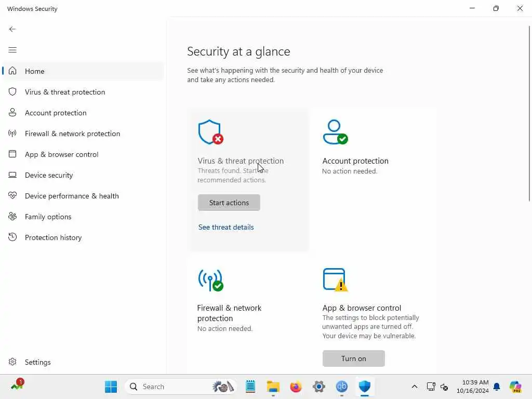The height and width of the screenshot is (399, 532).
Task: Click the large account icon with green check
Action: click(x=335, y=132)
